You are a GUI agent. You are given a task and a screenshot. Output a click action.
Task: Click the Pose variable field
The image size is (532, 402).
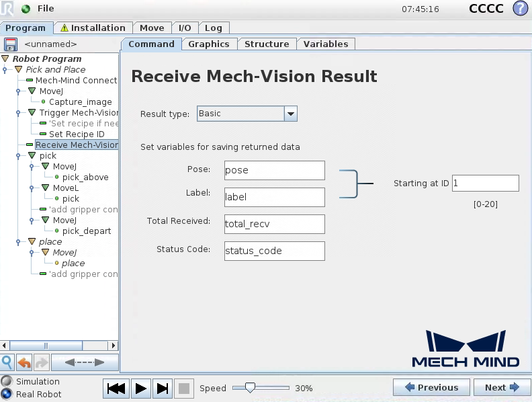275,171
